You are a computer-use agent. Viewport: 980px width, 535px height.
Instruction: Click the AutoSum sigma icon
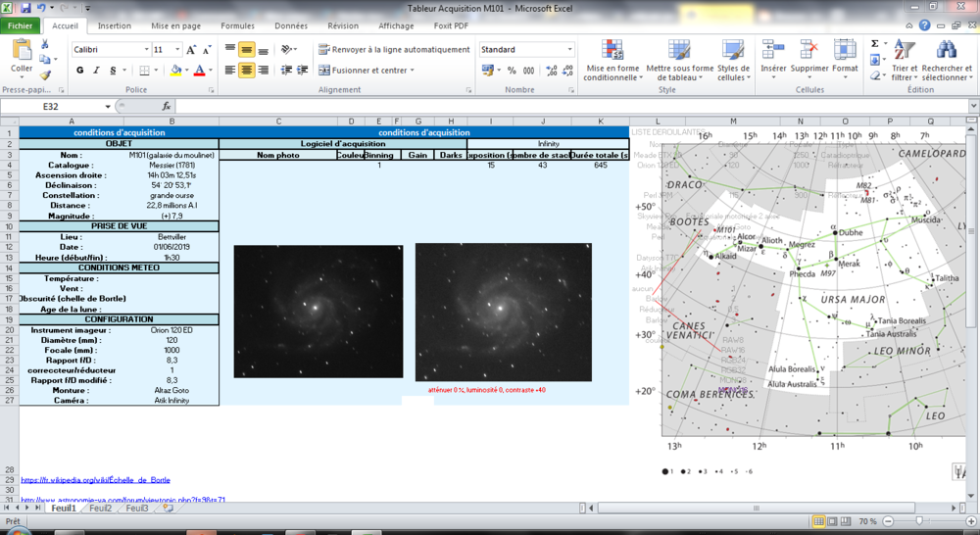(875, 44)
